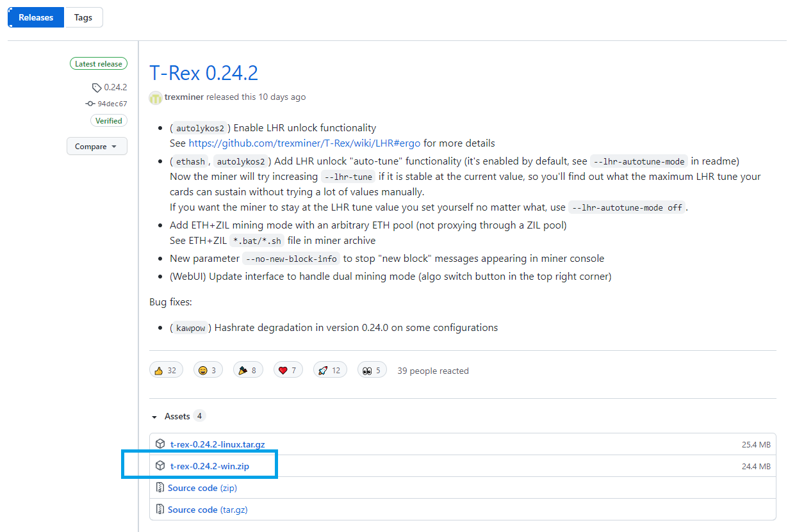Click the Assets count badge 4
Viewport: 788px width, 532px height.
pos(200,416)
